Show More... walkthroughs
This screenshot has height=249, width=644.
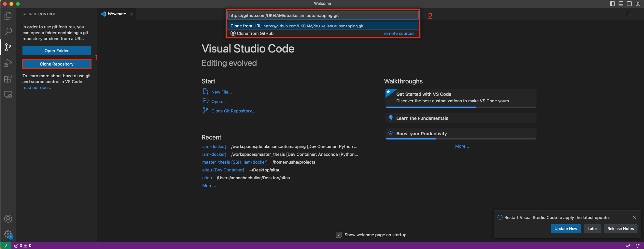(x=462, y=146)
